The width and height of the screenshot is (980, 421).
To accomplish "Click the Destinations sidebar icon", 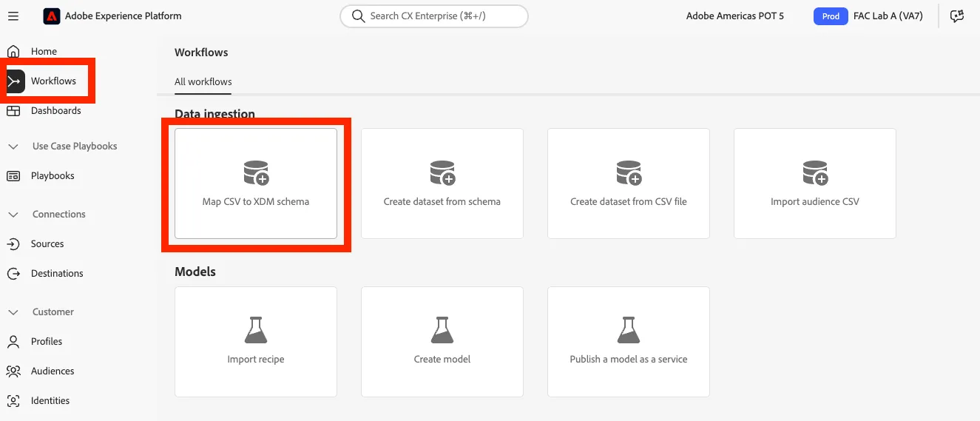I will pyautogui.click(x=13, y=274).
